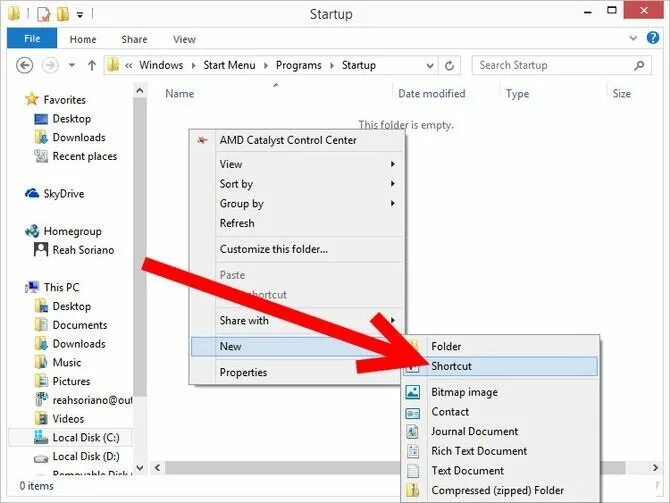Click the Start Menu breadcrumb

(x=229, y=65)
